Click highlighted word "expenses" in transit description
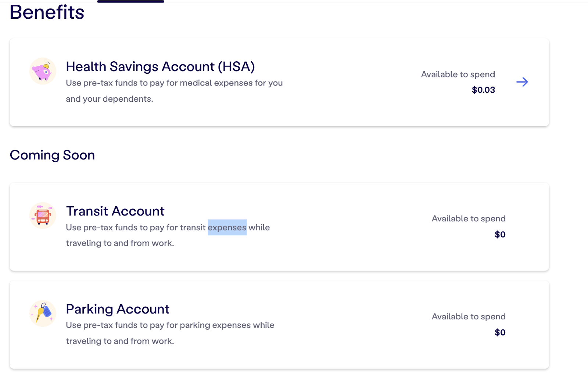Screen dimensions: 588x381 [x=227, y=228]
